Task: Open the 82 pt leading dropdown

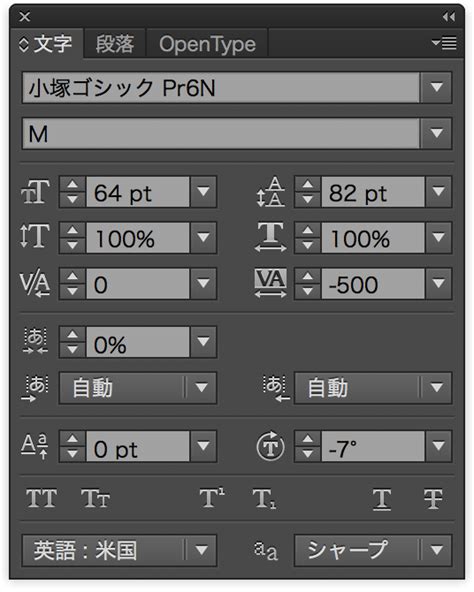Action: tap(438, 192)
